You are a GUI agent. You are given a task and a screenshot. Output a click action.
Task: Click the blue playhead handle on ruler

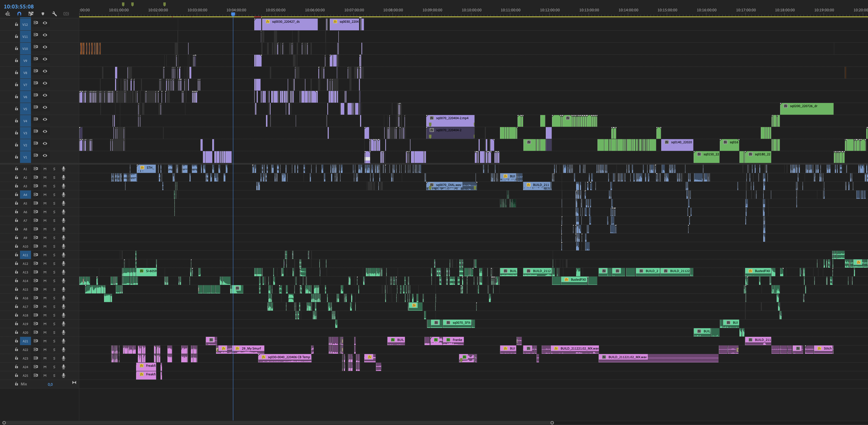pos(233,14)
